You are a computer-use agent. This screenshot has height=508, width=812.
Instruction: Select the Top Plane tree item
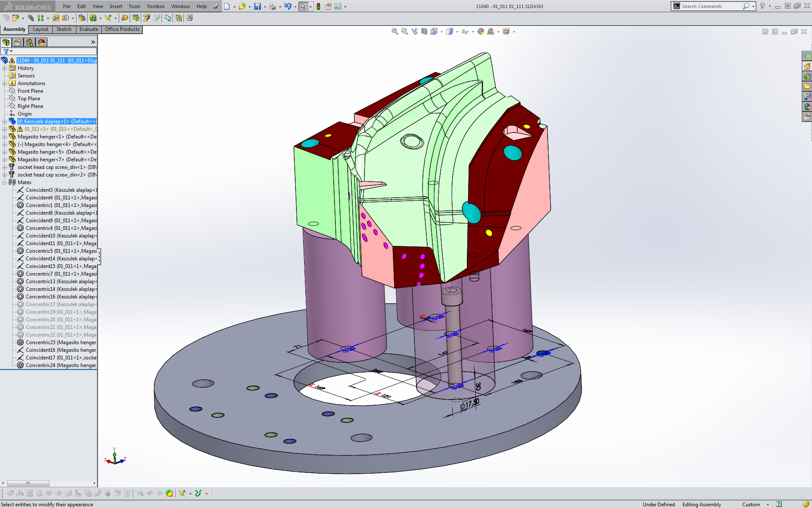[29, 99]
